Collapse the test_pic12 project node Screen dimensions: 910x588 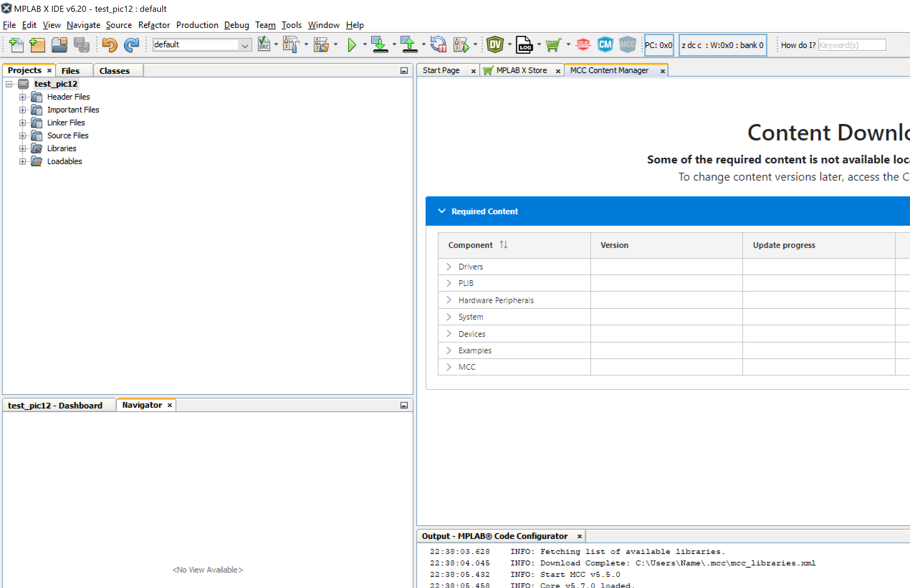(9, 84)
